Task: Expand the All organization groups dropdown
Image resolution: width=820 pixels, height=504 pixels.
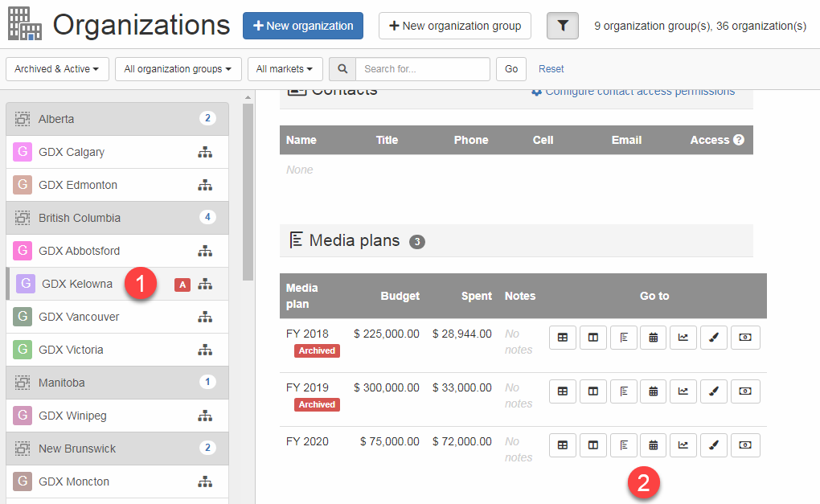Action: (178, 69)
